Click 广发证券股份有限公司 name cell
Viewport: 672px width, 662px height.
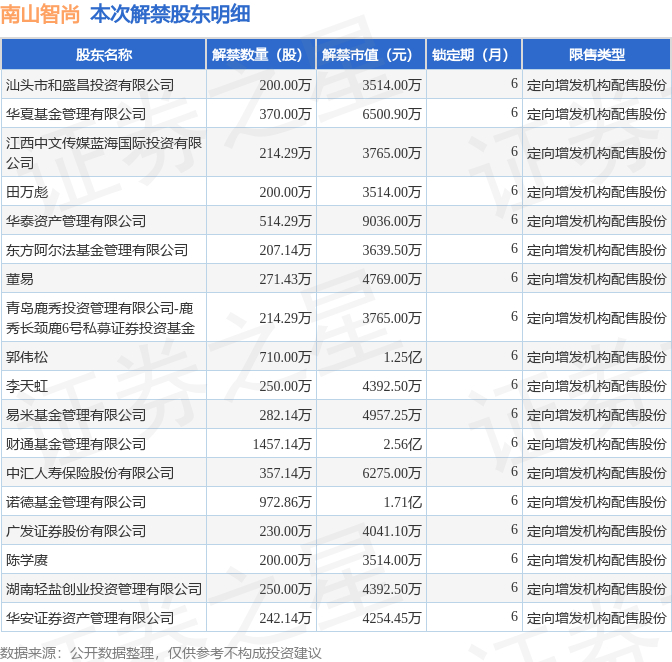(104, 531)
